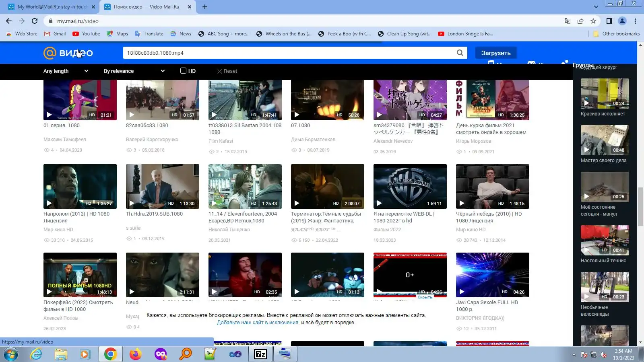Click 'Добавьте наш сайт в исключения' link

(x=258, y=322)
